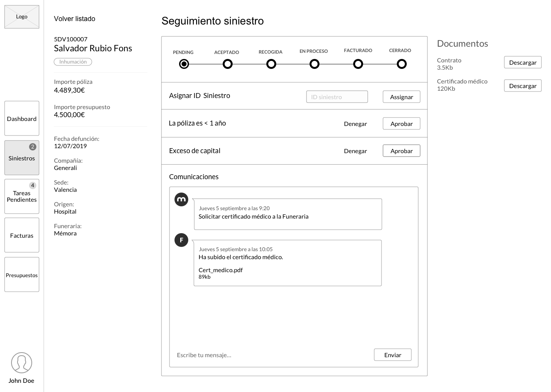
Task: Open the Presupuestos section
Action: [22, 274]
